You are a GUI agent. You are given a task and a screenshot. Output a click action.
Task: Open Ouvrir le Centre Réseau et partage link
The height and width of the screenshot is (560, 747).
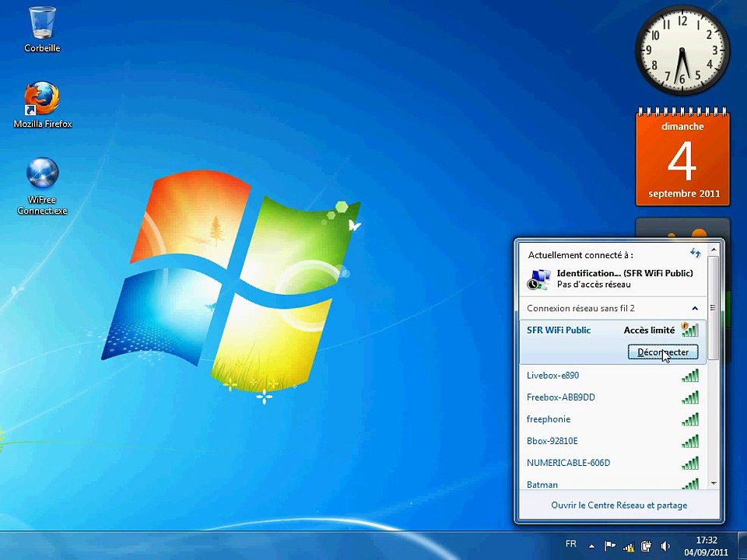click(x=619, y=506)
